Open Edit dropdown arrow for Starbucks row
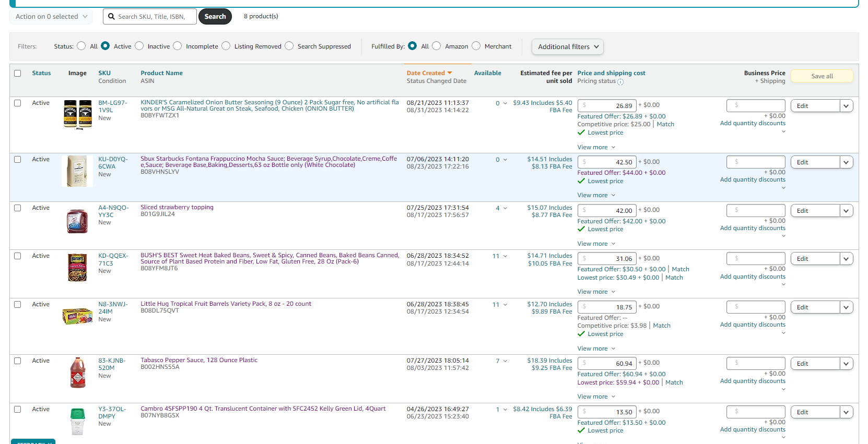The width and height of the screenshot is (868, 444). [847, 162]
